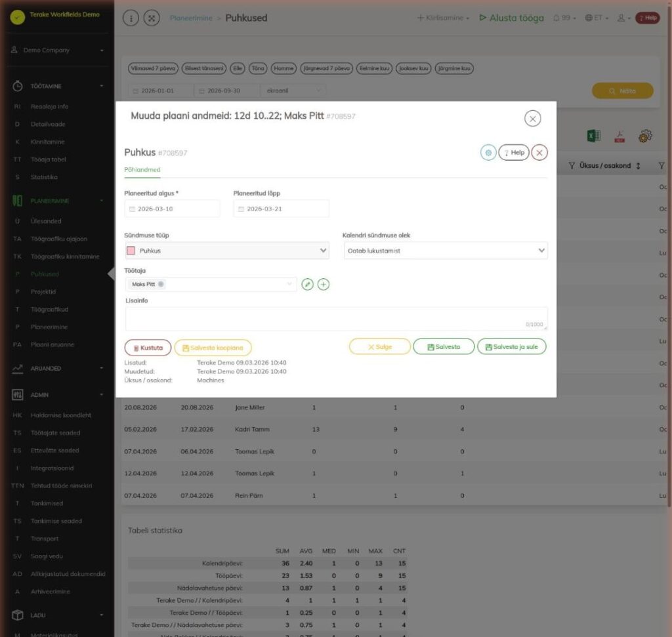
Task: Close the Muuda plaani andmeid dialog
Action: coord(533,119)
